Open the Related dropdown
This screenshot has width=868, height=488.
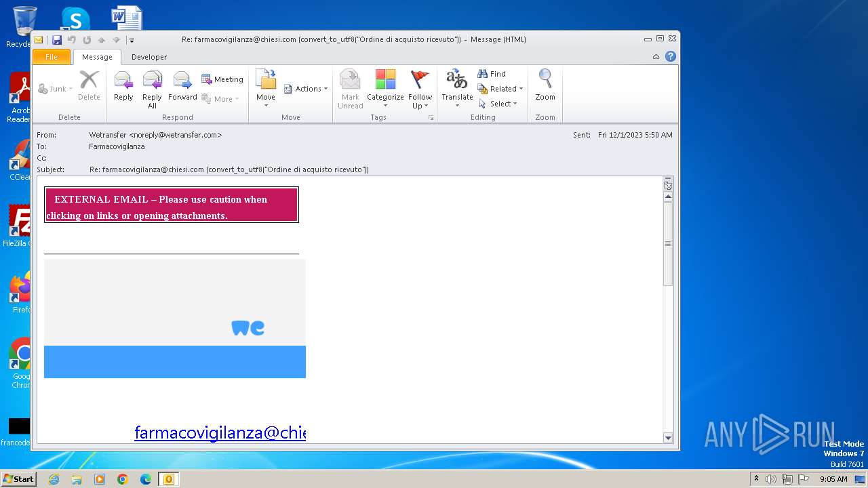(x=500, y=89)
